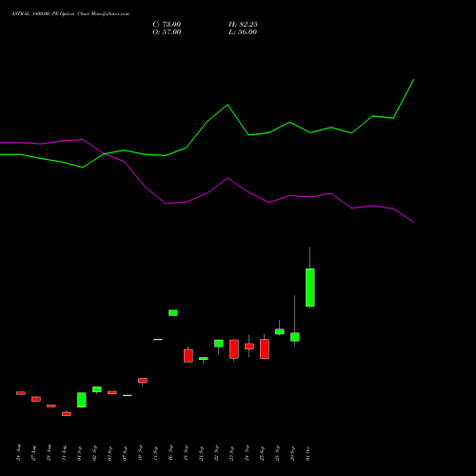Click the ASTRAL 1400.00 PE chart title
476x476 pixels.
70,14
